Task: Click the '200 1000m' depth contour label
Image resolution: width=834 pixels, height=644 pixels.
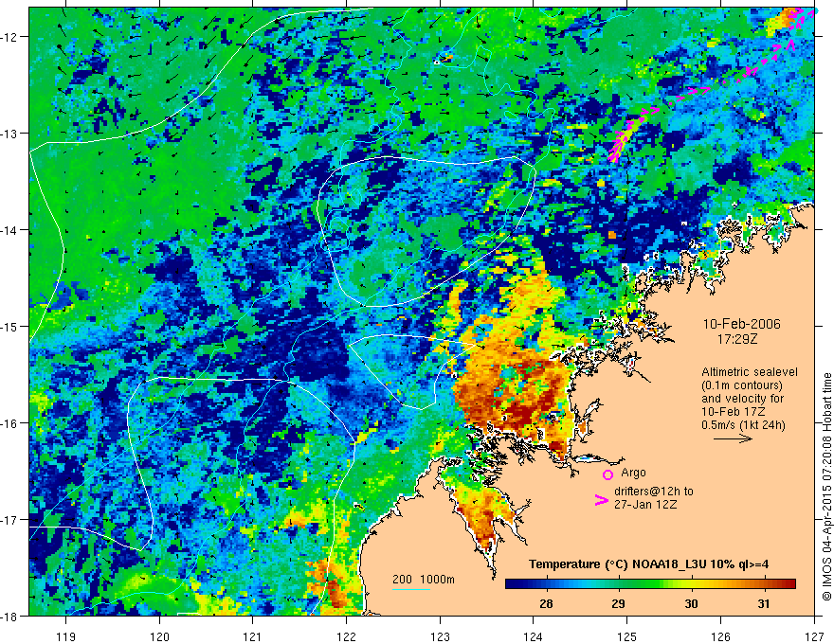Action: click(424, 580)
